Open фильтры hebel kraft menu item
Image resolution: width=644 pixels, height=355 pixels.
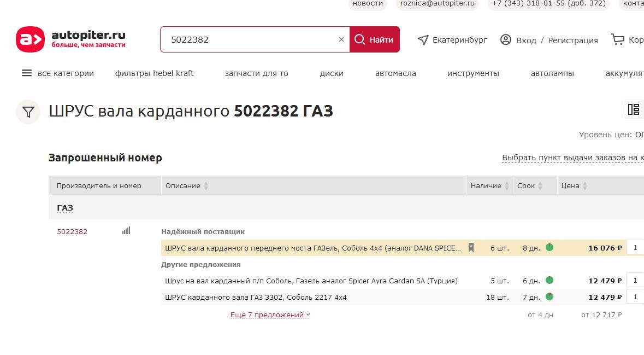coord(155,73)
